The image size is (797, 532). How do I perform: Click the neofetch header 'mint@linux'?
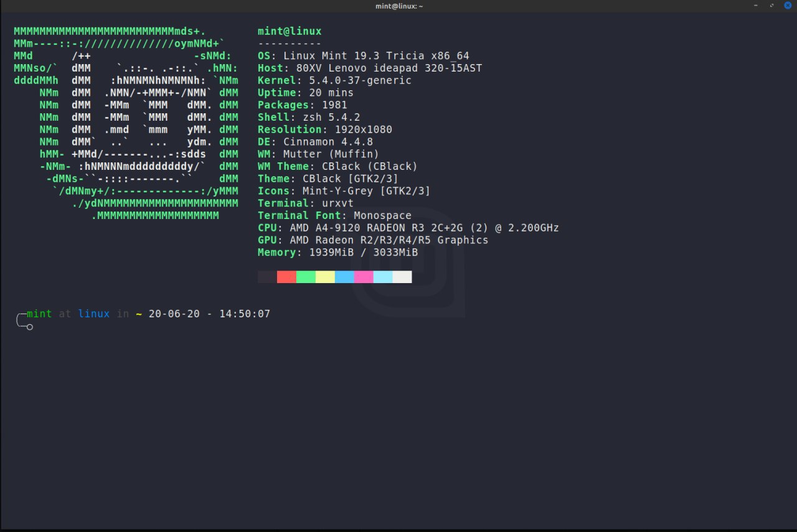tap(290, 31)
